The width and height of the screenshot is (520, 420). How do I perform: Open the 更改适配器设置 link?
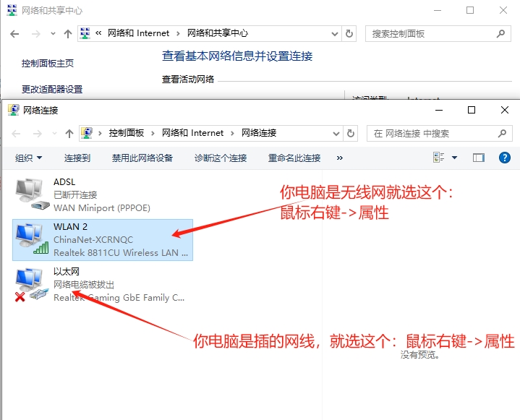(x=52, y=90)
